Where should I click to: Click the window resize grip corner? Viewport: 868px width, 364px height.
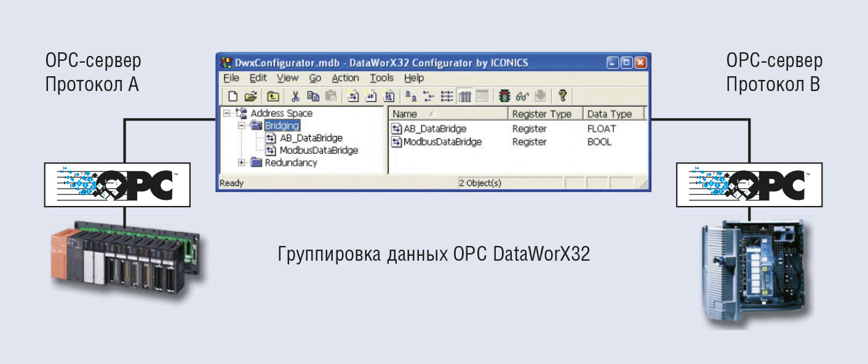[x=643, y=183]
